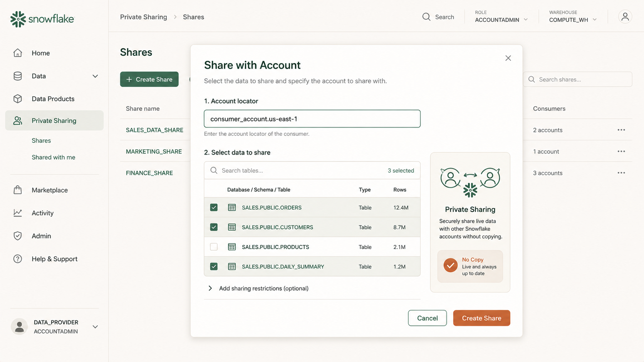Open Shared with me in sidebar
The width and height of the screenshot is (644, 362).
(x=54, y=157)
